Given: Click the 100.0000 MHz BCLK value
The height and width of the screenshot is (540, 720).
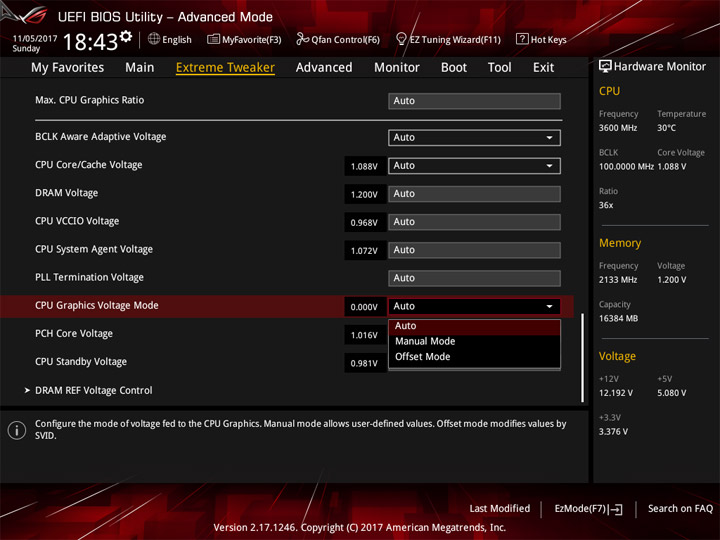Looking at the screenshot, I should pyautogui.click(x=626, y=167).
